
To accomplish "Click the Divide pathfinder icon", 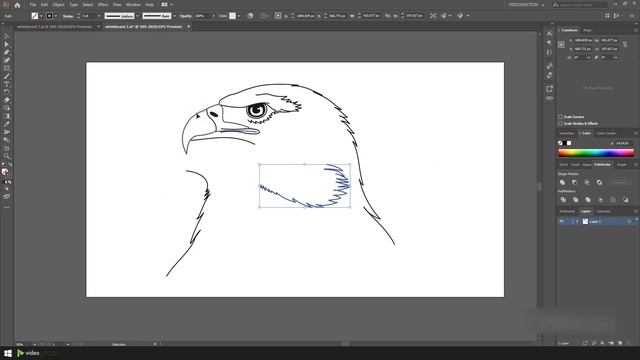I will [x=563, y=200].
